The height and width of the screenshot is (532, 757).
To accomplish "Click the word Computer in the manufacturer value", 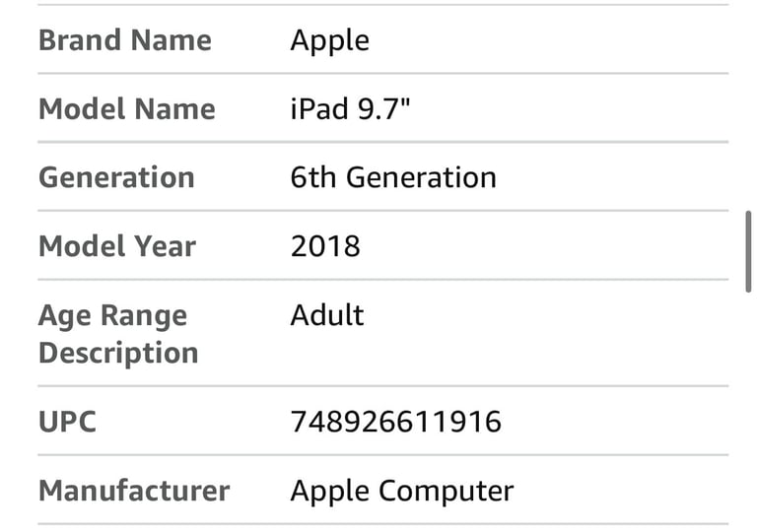I will coord(447,492).
